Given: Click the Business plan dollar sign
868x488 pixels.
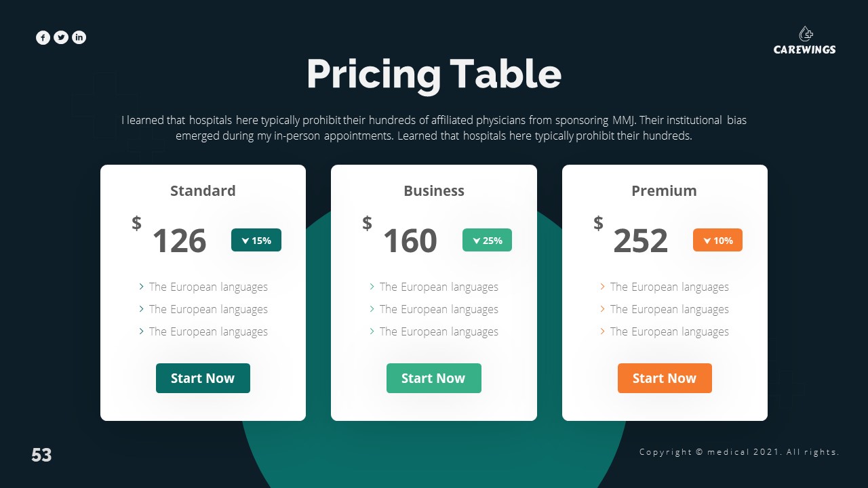Looking at the screenshot, I should click(367, 222).
